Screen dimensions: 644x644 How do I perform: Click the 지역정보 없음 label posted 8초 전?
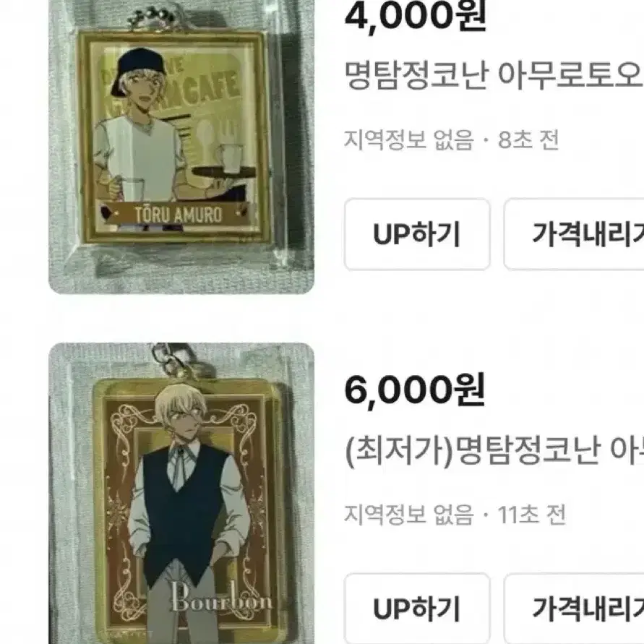tap(408, 139)
